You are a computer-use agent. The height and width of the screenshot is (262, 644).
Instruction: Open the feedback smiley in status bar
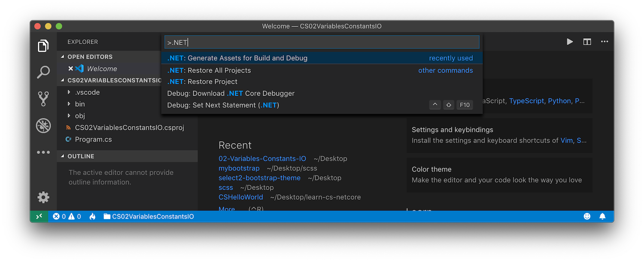click(x=587, y=217)
